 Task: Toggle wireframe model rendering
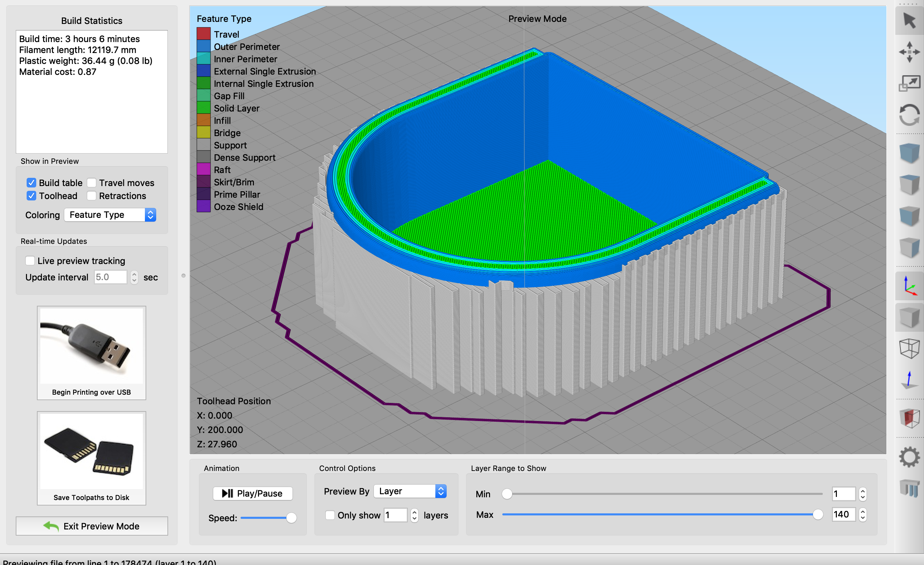pos(909,349)
